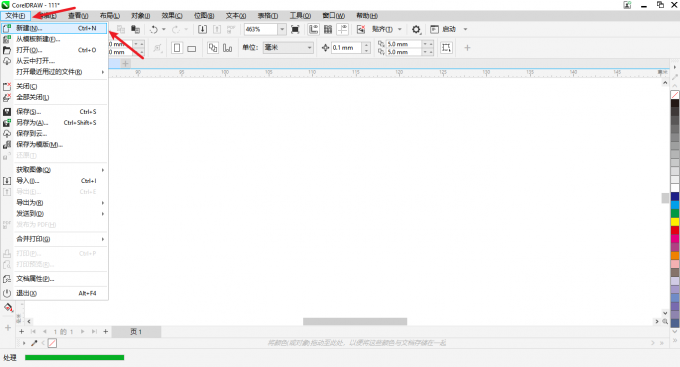Click the Undo arrow icon

pos(154,29)
